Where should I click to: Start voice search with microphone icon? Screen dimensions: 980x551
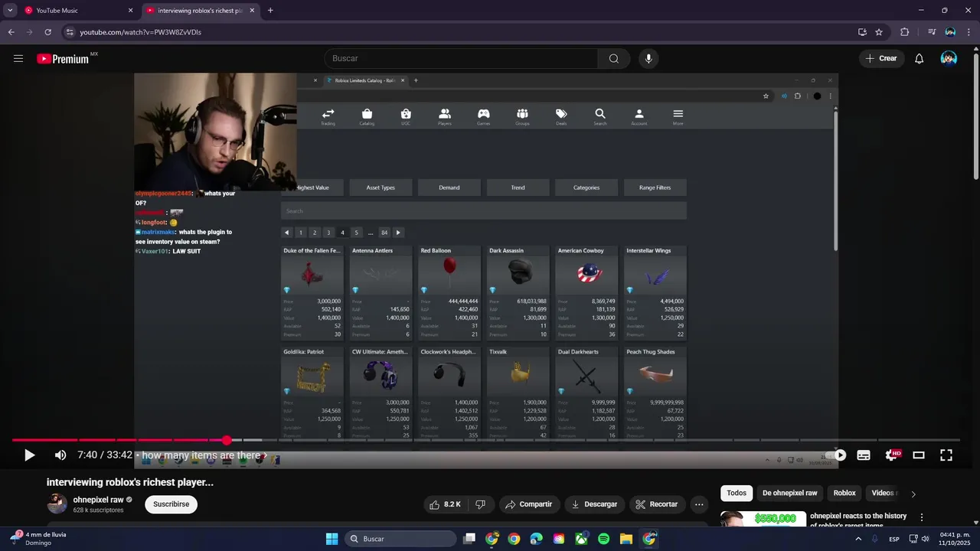(648, 58)
